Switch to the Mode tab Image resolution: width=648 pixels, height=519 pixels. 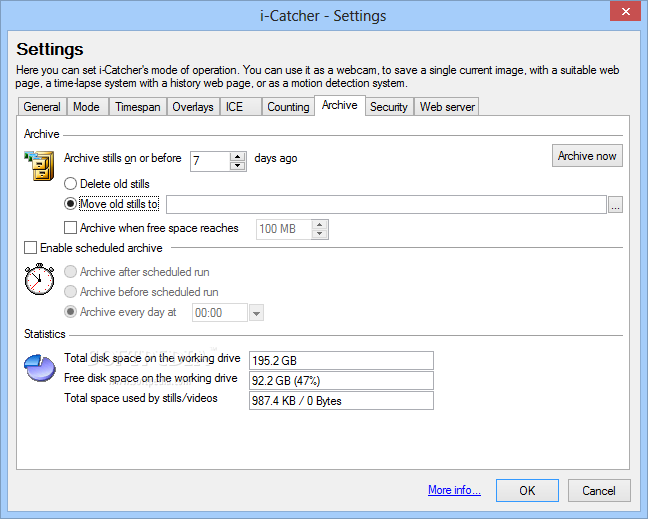coord(86,107)
